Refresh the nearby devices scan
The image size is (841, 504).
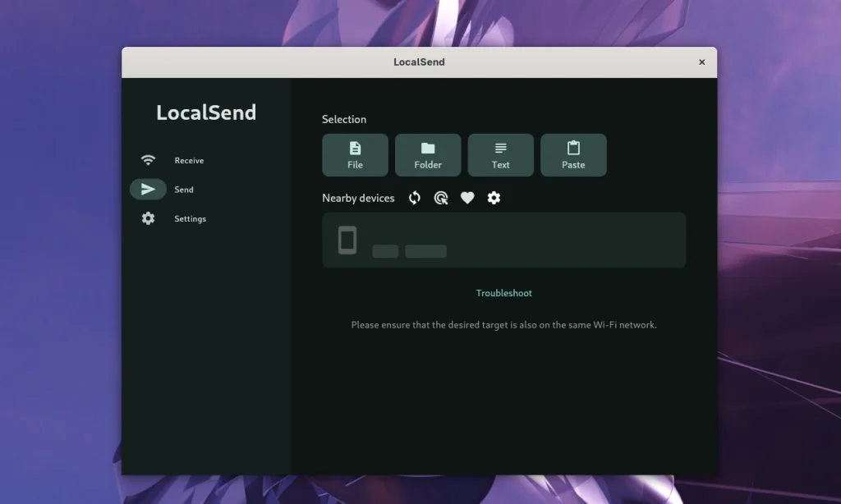click(414, 198)
